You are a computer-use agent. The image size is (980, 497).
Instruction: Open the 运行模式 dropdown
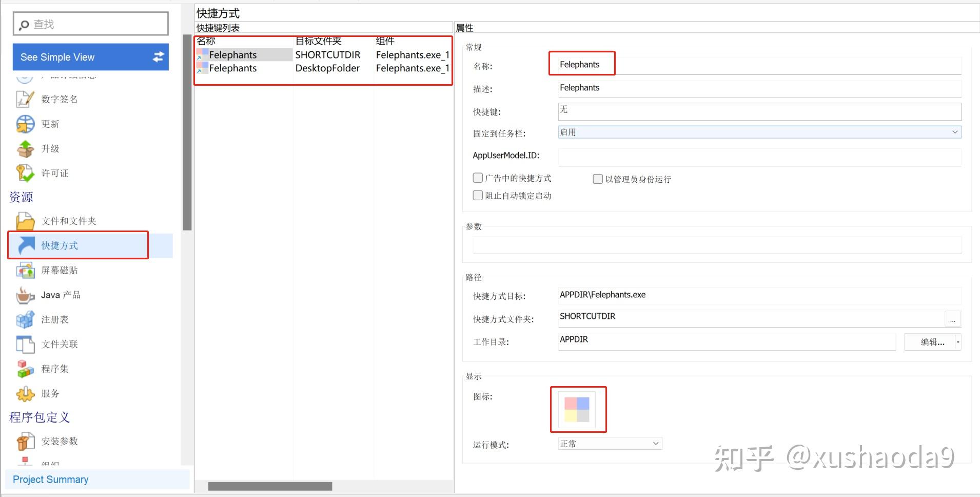[x=655, y=443]
